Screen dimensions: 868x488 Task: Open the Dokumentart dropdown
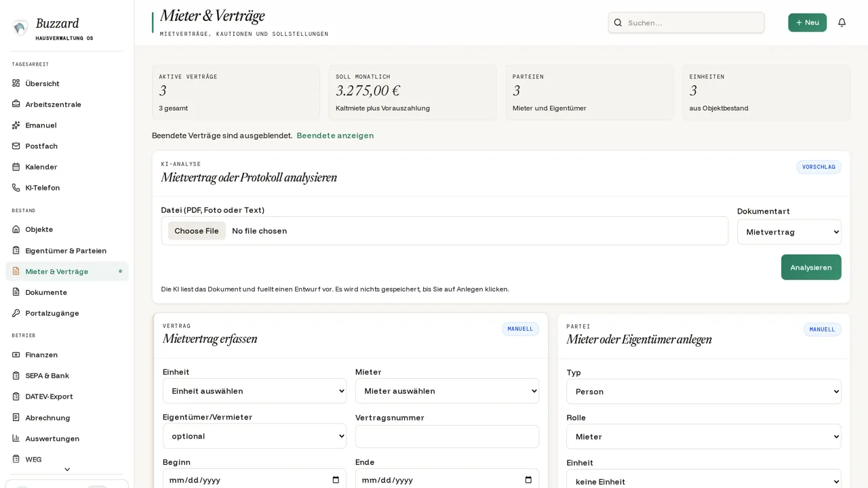789,232
